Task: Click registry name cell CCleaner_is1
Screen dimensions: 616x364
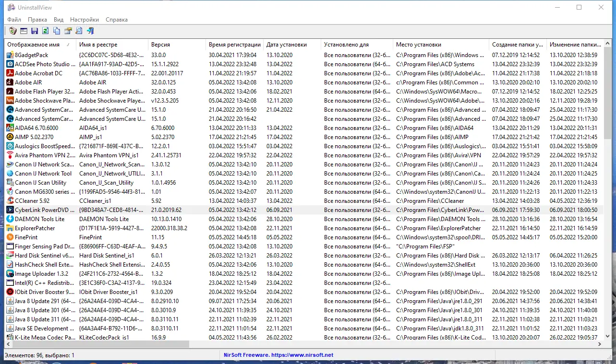Action: pos(95,201)
